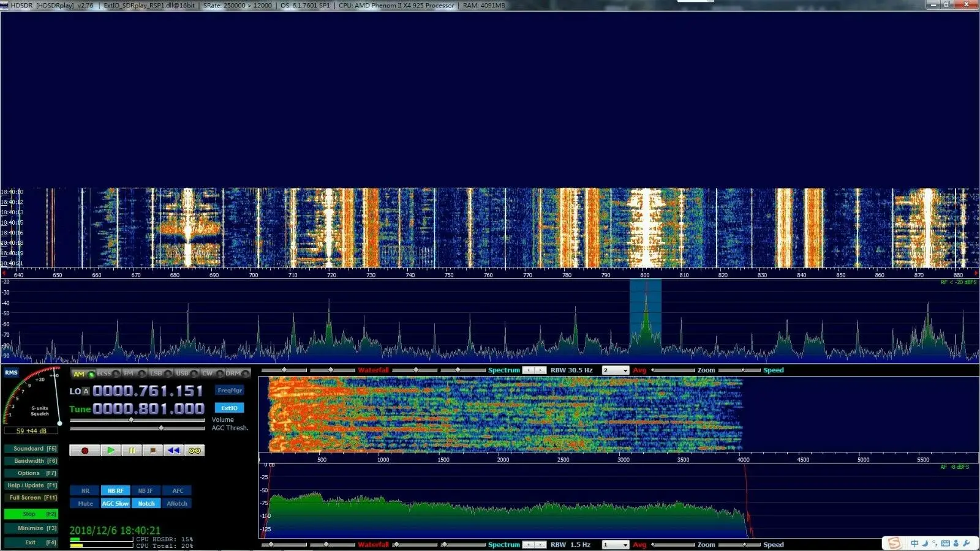This screenshot has width=980, height=551.
Task: Click the RMS meter mode button
Action: pos(12,372)
